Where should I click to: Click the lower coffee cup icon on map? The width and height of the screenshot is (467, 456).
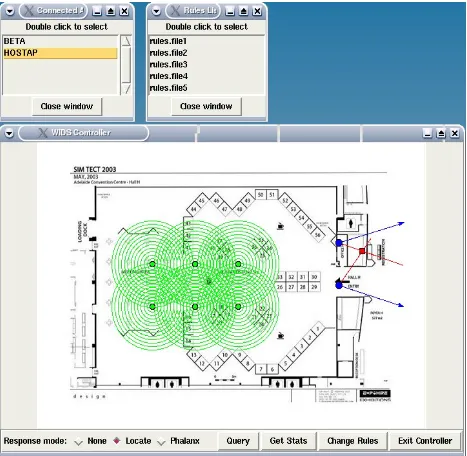click(281, 336)
